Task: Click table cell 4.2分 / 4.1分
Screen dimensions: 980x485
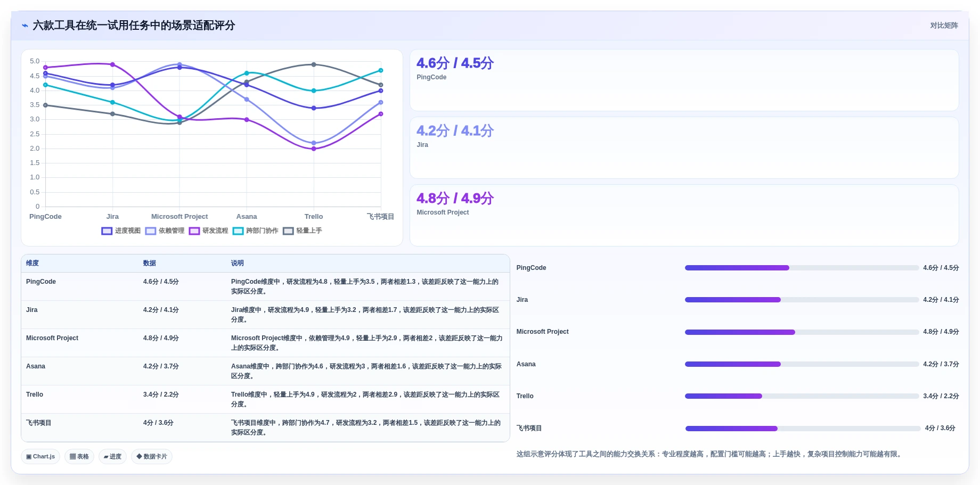Action: click(161, 310)
